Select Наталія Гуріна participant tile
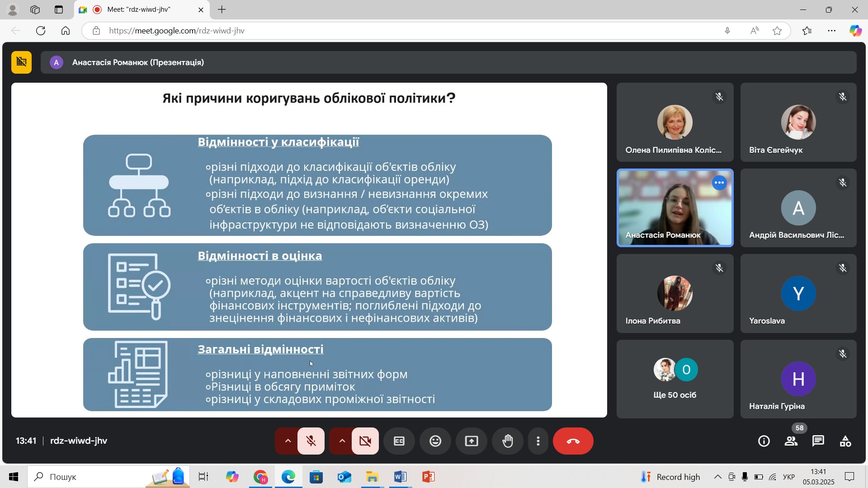 click(x=798, y=379)
